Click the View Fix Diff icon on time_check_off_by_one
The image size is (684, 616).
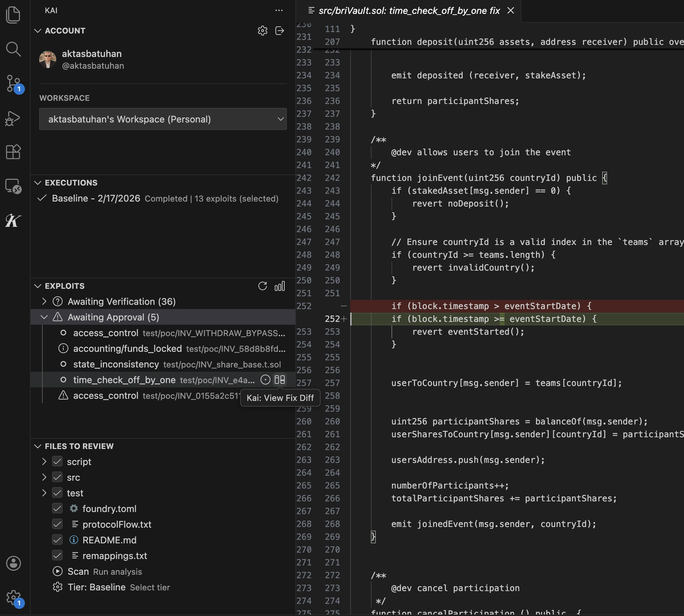(x=280, y=380)
